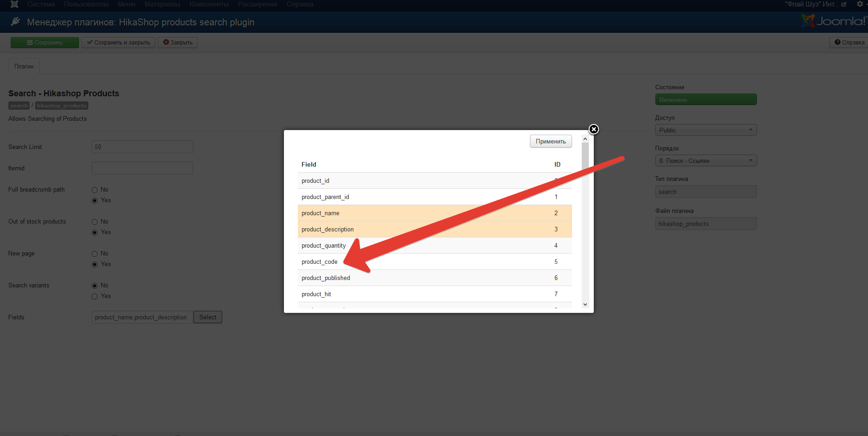Close the field selection popup with X button
Viewport: 868px width, 436px height.
594,129
